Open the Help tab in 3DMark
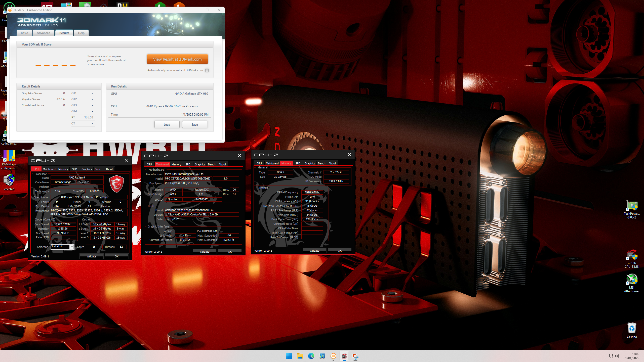 pos(81,33)
